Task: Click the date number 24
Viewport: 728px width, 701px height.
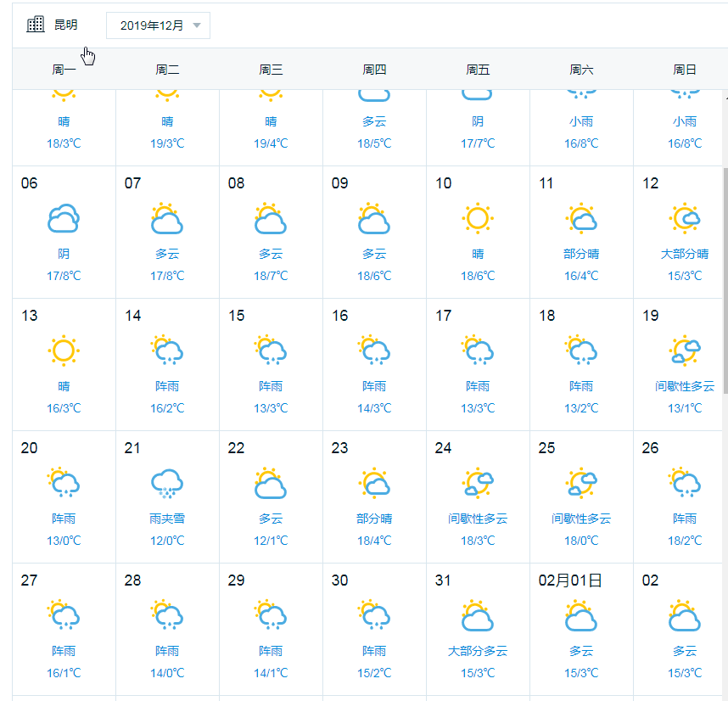Action: click(x=443, y=448)
